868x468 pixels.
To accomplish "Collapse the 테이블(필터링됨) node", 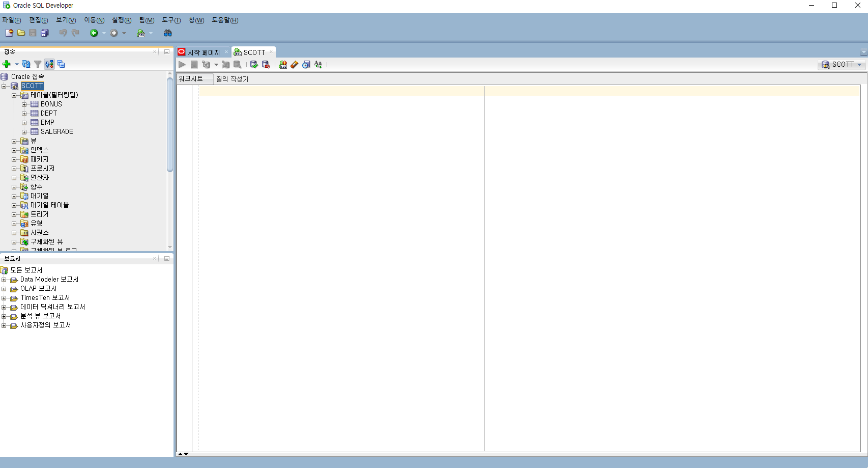I will (x=14, y=95).
